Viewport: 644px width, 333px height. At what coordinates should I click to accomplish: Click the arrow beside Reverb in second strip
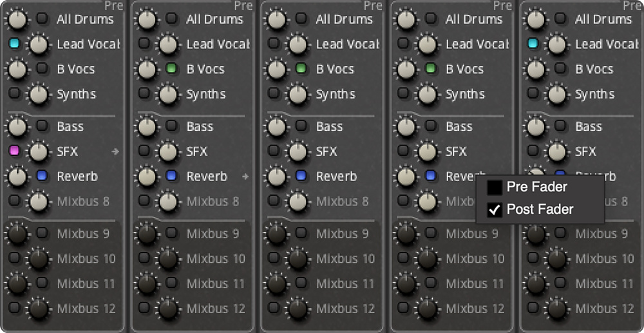tap(245, 176)
